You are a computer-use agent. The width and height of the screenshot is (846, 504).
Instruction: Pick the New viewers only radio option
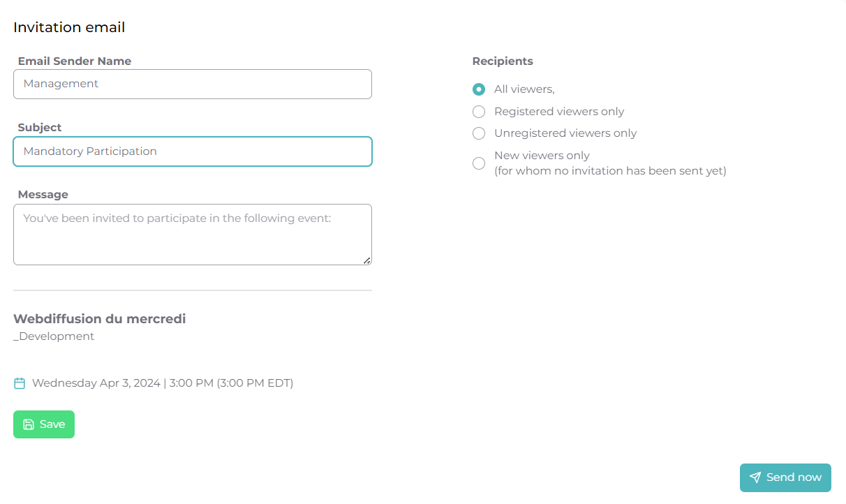(x=479, y=163)
